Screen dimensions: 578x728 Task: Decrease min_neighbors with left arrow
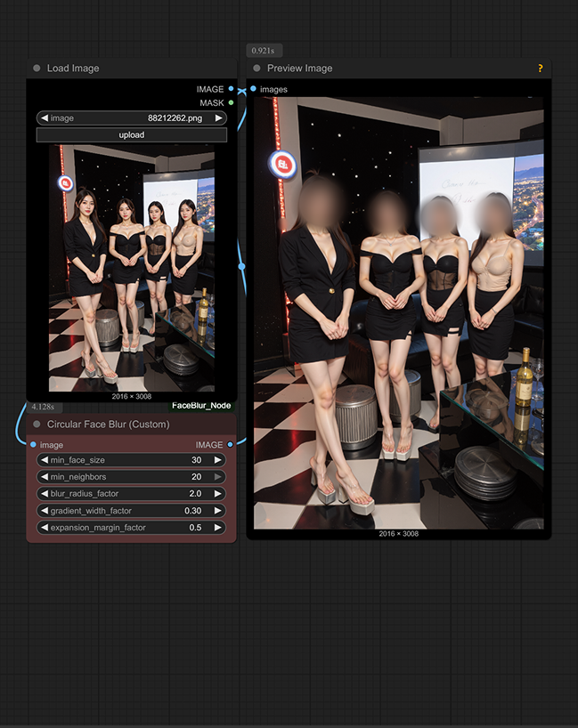point(45,476)
